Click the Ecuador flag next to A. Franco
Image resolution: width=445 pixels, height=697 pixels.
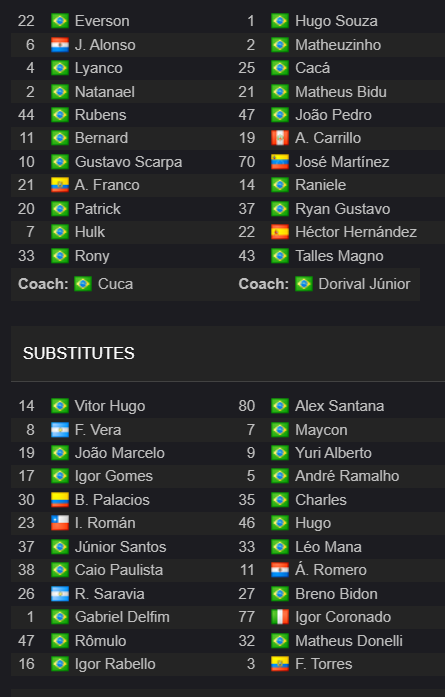coord(60,185)
